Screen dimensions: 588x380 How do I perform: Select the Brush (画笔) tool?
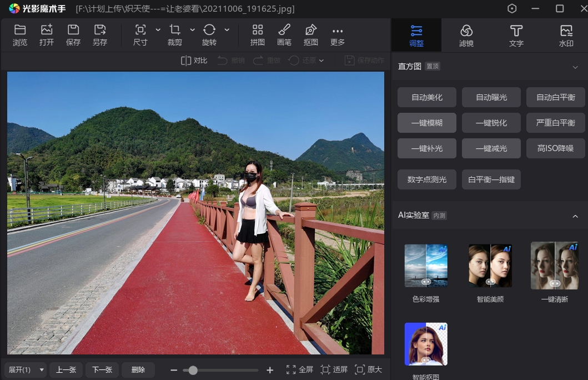[284, 31]
